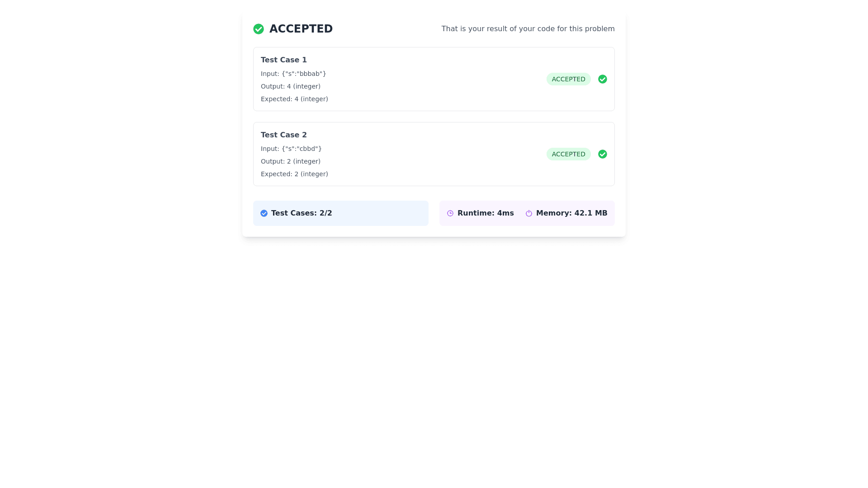The height and width of the screenshot is (488, 868).
Task: Click the green checkmark beside ACCEPTED heading
Action: click(258, 29)
